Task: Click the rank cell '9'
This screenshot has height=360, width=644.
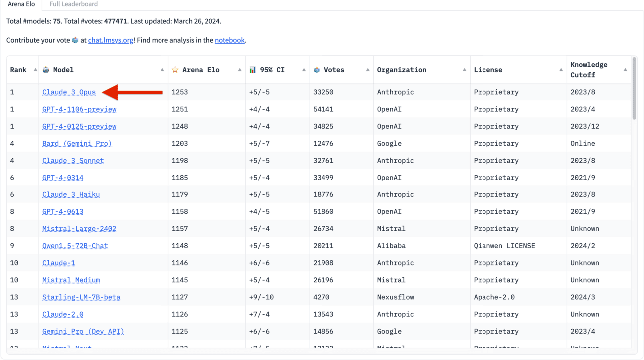Action: coord(12,246)
